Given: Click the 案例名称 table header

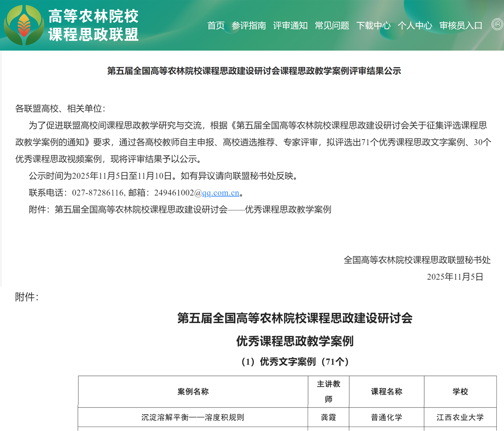Looking at the screenshot, I should tap(194, 391).
